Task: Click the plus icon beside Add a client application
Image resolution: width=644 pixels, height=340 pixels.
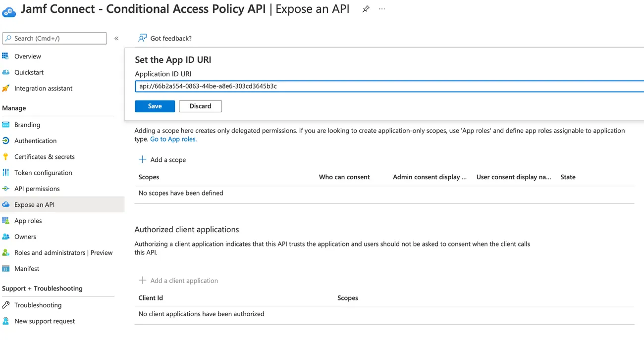Action: point(142,280)
